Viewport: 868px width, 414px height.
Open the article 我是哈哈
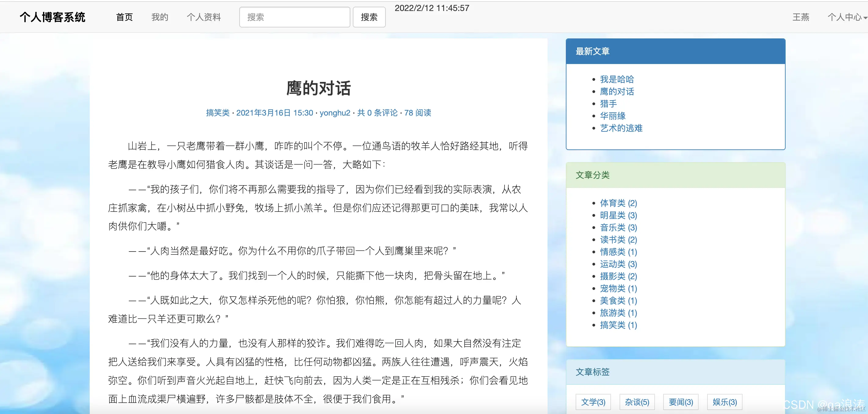[x=617, y=79]
